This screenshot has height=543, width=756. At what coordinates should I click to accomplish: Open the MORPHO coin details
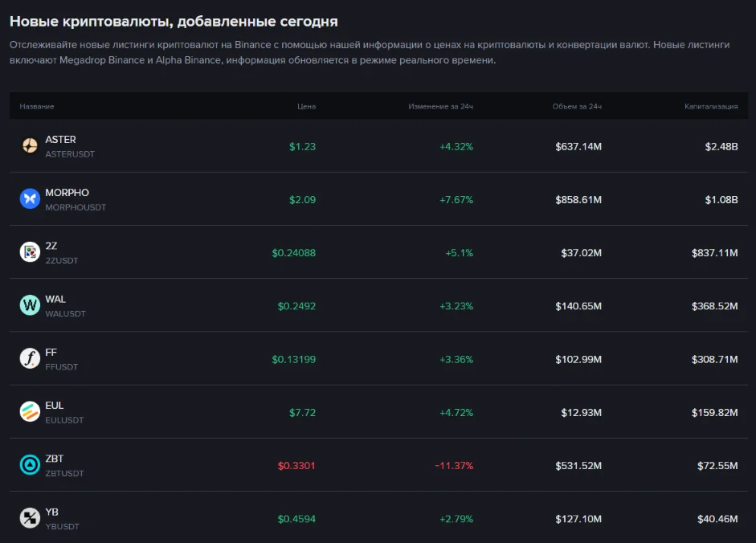coord(66,192)
